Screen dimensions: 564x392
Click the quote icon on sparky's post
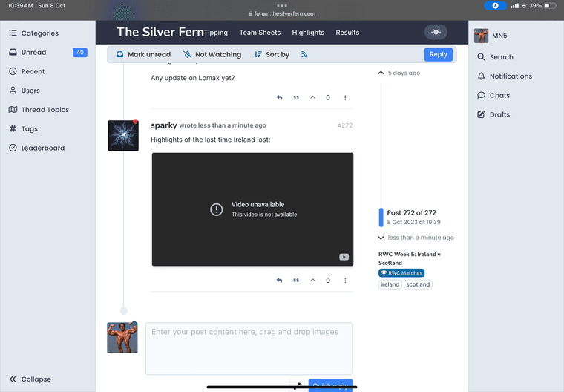296,281
